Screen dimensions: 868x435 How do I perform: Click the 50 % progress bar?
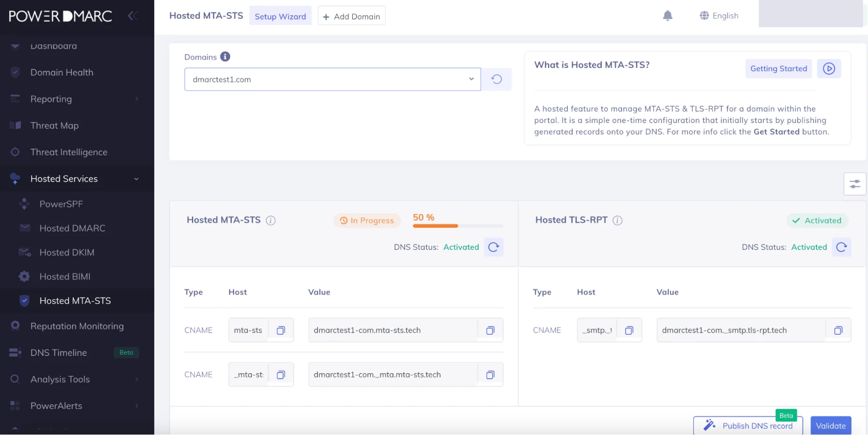coord(458,226)
